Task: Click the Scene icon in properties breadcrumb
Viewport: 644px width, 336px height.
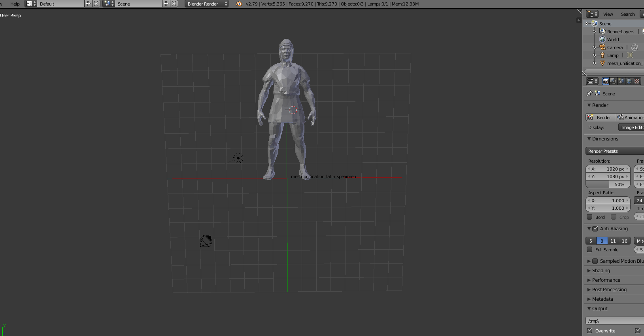Action: (597, 93)
